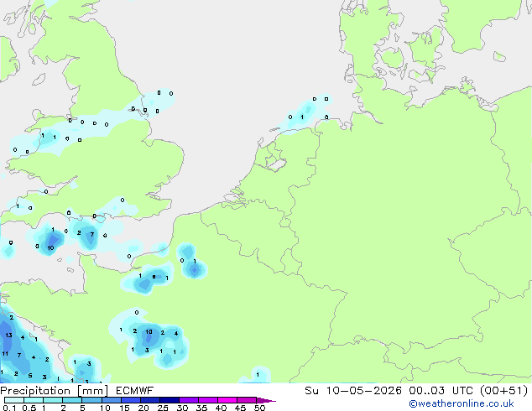Select the over-50 mm arrow tip of legend
Image resolution: width=532 pixels, height=411 pixels.
[x=266, y=400]
